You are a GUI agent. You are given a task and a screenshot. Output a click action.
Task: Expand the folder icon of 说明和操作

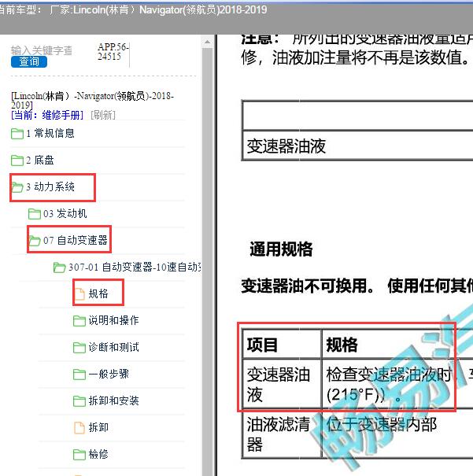(x=79, y=321)
